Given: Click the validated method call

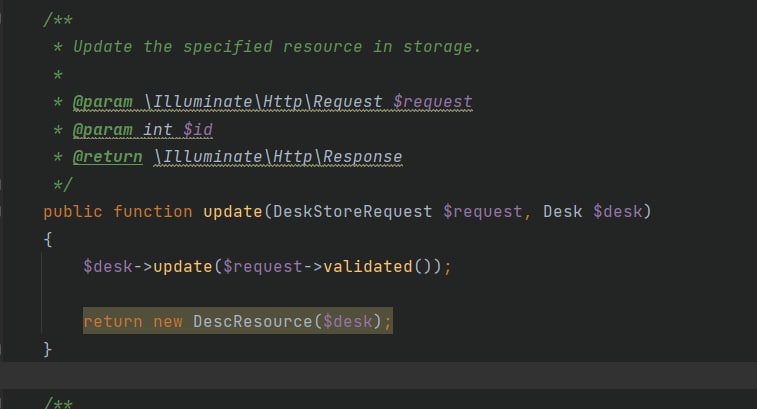Looking at the screenshot, I should [367, 267].
